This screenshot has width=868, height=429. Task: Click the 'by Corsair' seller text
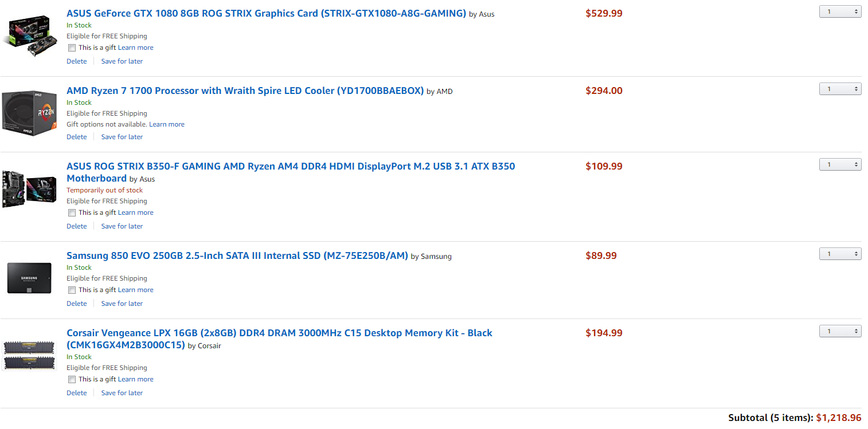(x=204, y=346)
